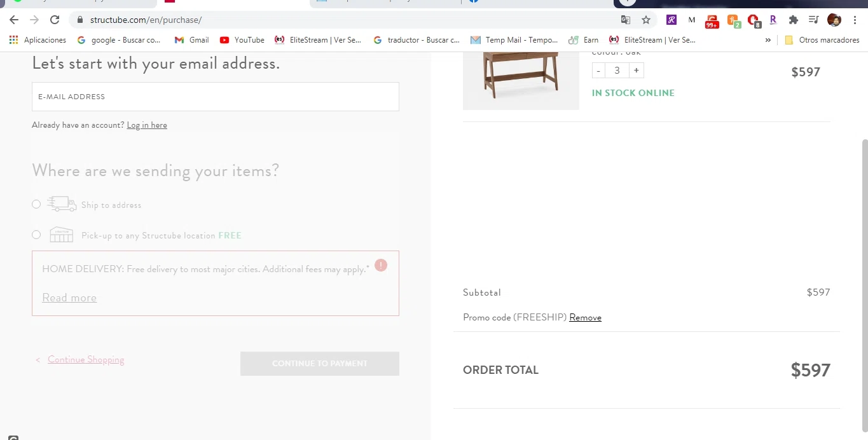Screen dimensions: 868x440
Task: Click the Continue to Payment button
Action: [x=319, y=364]
